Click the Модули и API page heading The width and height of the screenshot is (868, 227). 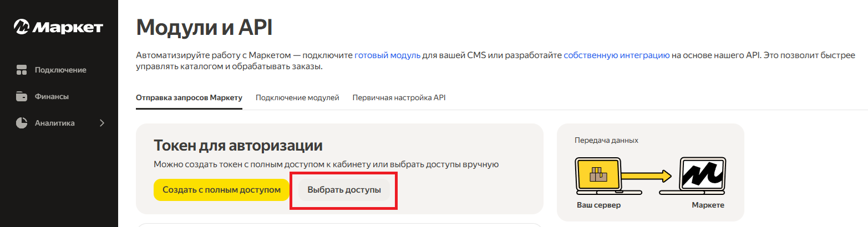pos(204,27)
